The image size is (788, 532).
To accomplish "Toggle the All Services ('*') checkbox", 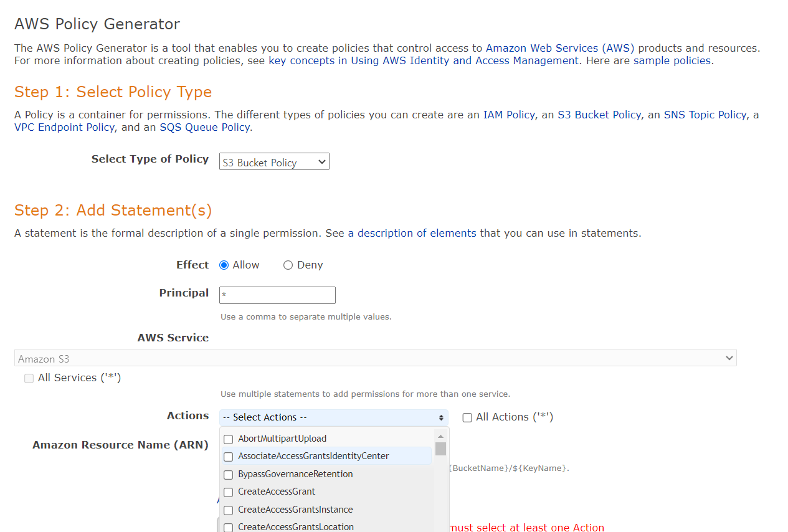I will 29,379.
